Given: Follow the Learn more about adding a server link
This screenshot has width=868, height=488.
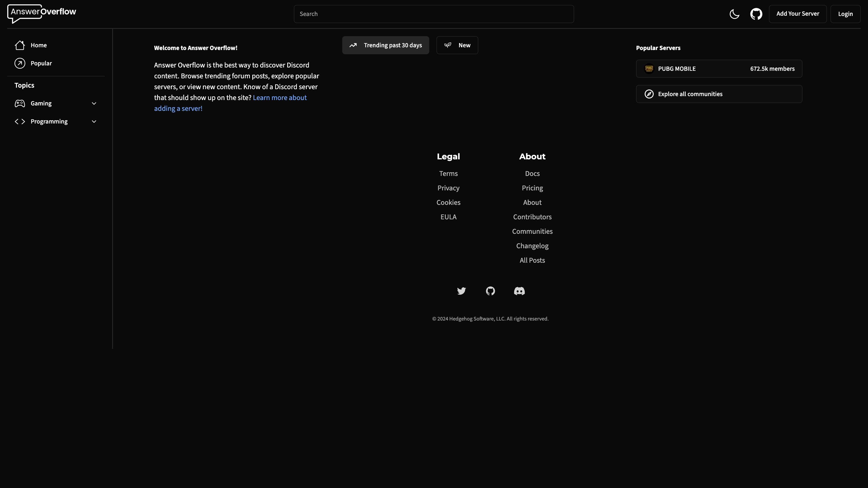Looking at the screenshot, I should 279,98.
